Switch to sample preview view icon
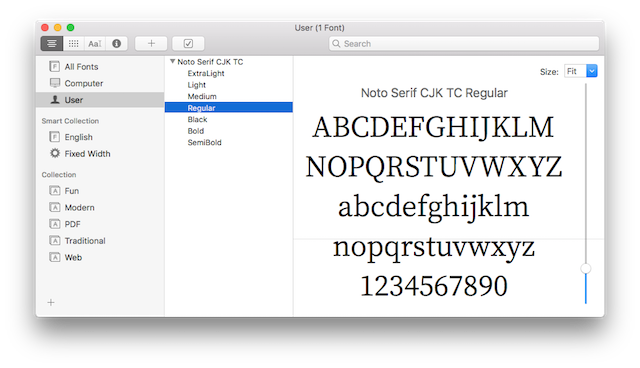The image size is (640, 368). pos(52,43)
